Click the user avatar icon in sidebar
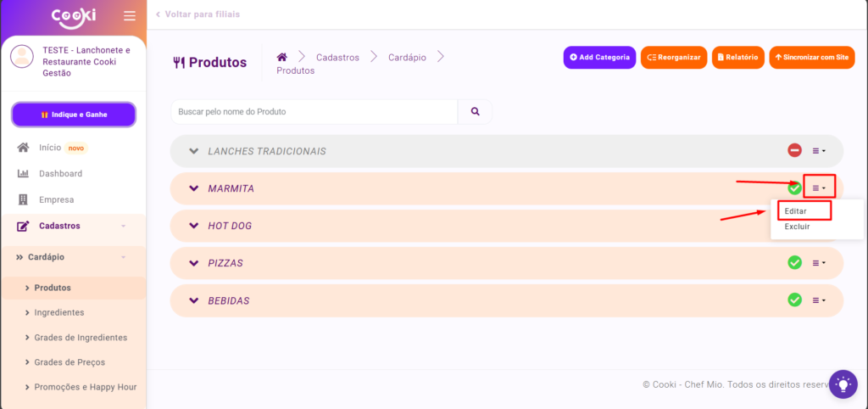This screenshot has height=409, width=868. point(22,57)
